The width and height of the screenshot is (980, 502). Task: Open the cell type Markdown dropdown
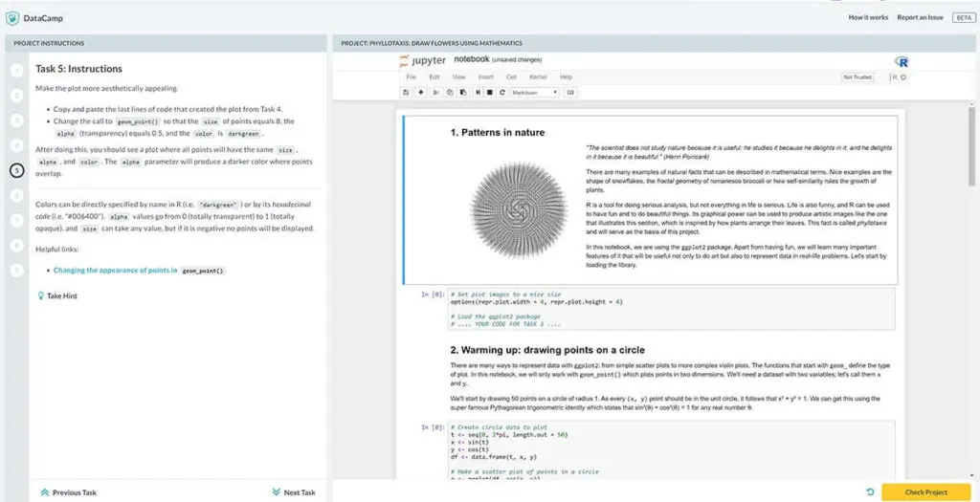coord(535,93)
